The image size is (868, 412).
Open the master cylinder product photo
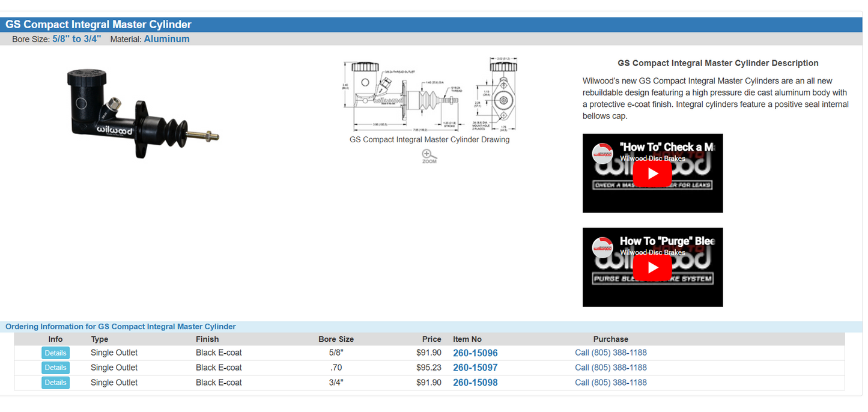(142, 113)
